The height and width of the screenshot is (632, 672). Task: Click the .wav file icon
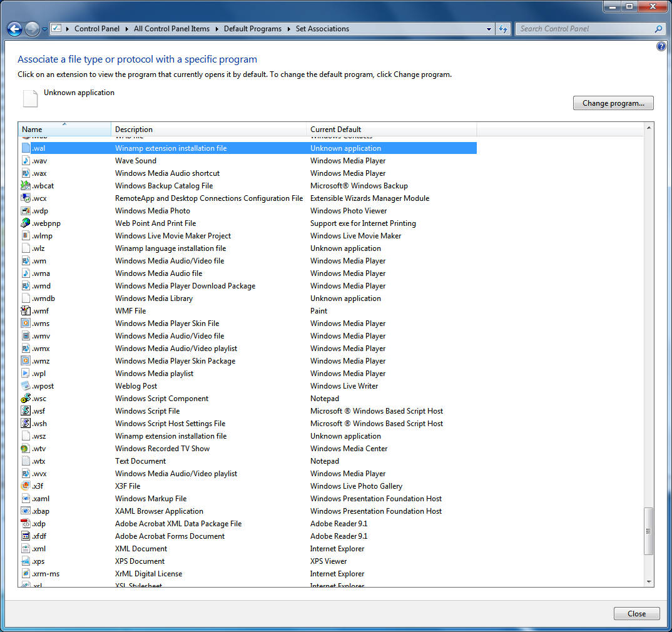26,161
